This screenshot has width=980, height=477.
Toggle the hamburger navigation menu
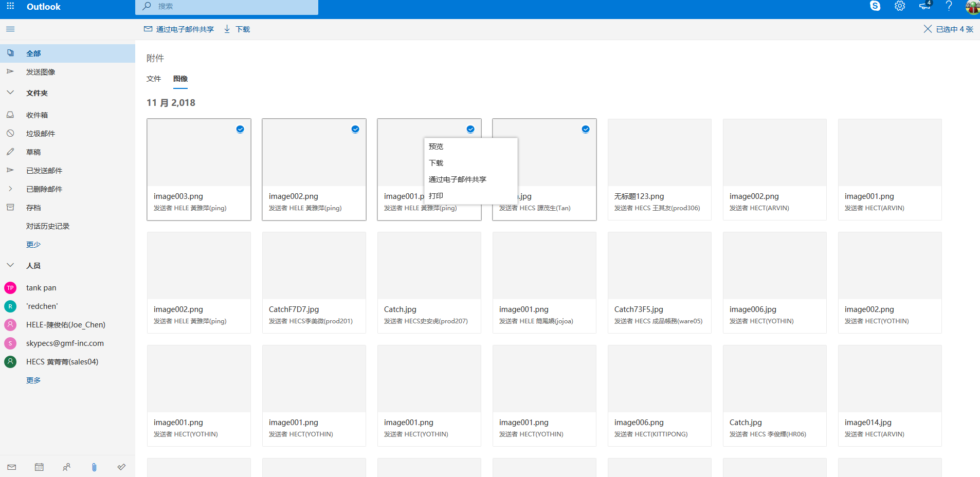(10, 29)
